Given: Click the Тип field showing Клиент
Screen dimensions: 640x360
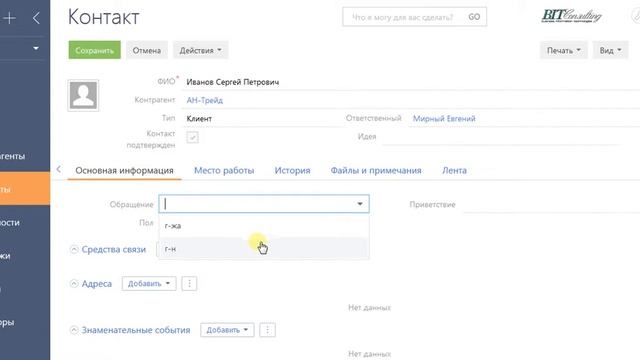Looking at the screenshot, I should [261, 119].
